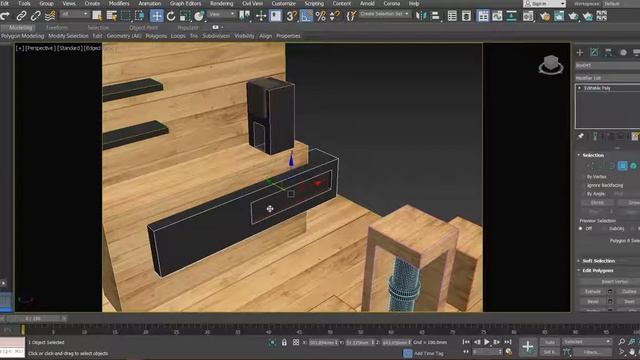This screenshot has width=640, height=360.
Task: Open the Rendered Frame Window icon
Action: (x=559, y=16)
